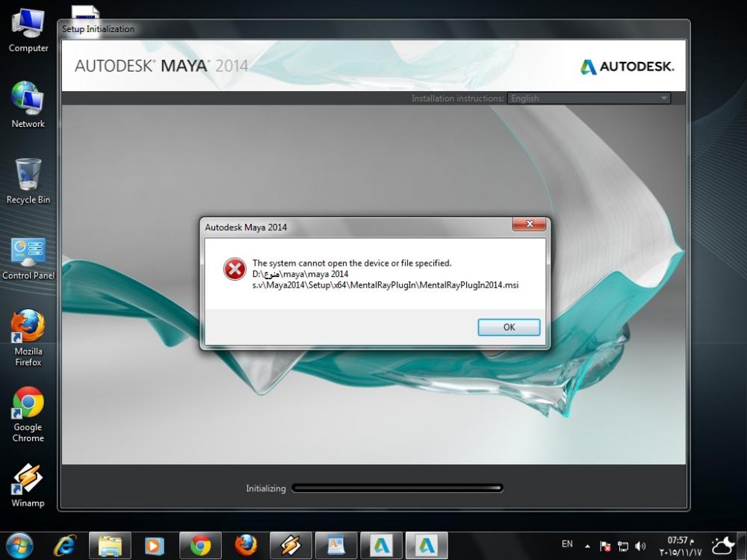Select the Mozilla Firefox desktop shortcut
Image resolution: width=747 pixels, height=560 pixels.
[28, 338]
